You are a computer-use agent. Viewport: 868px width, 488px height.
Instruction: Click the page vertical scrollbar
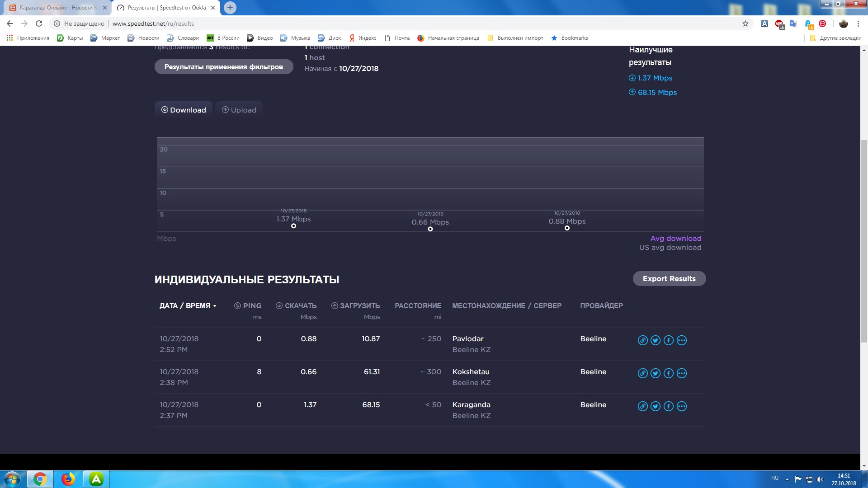point(864,241)
